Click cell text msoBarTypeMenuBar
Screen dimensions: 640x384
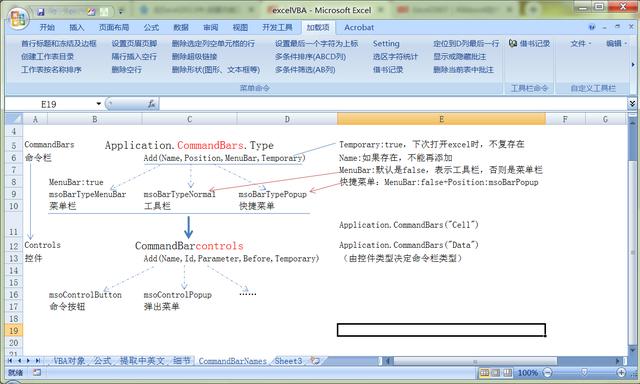tap(87, 194)
